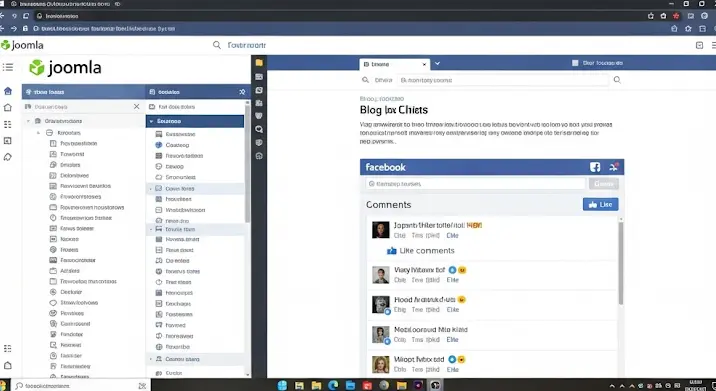Image resolution: width=716 pixels, height=391 pixels.
Task: Click the magnifier icon left of content search field
Action: point(365,80)
